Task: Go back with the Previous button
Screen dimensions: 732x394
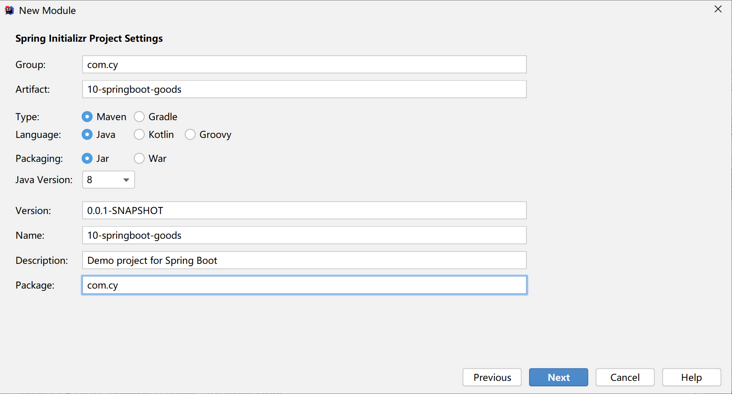Action: pos(492,377)
